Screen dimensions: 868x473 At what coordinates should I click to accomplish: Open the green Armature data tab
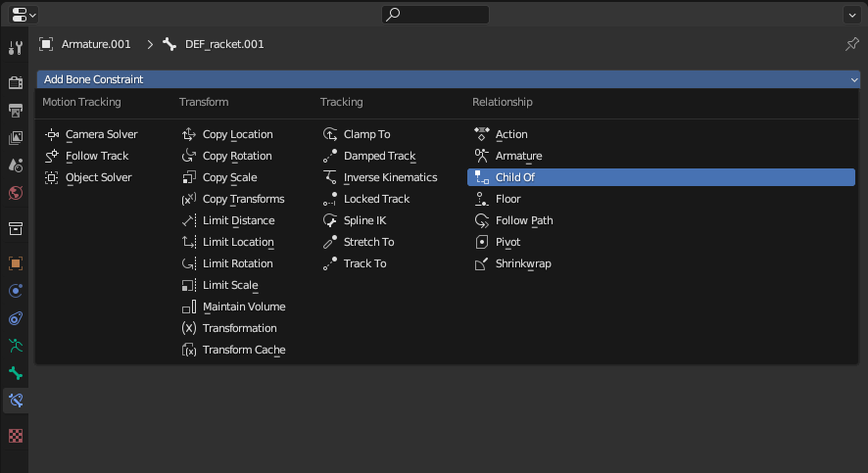pos(15,345)
